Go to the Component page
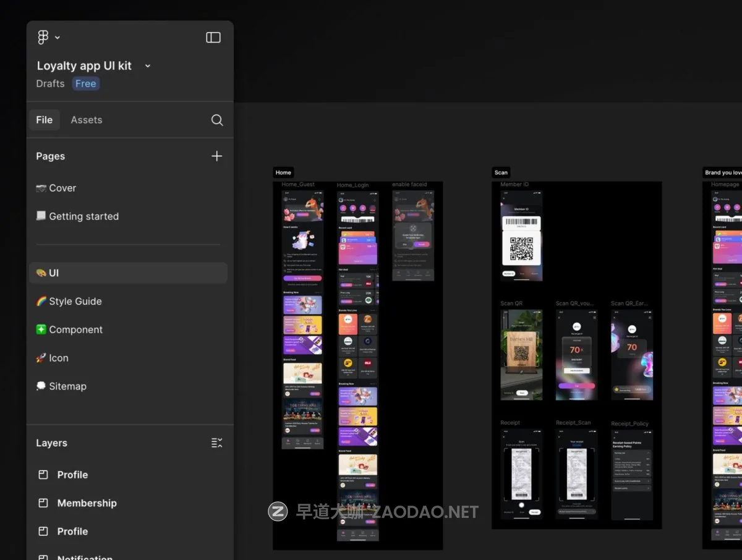This screenshot has height=560, width=742. click(75, 329)
